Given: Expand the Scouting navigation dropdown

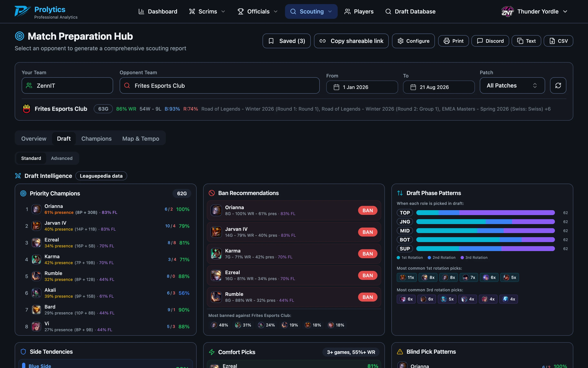Looking at the screenshot, I should 311,11.
